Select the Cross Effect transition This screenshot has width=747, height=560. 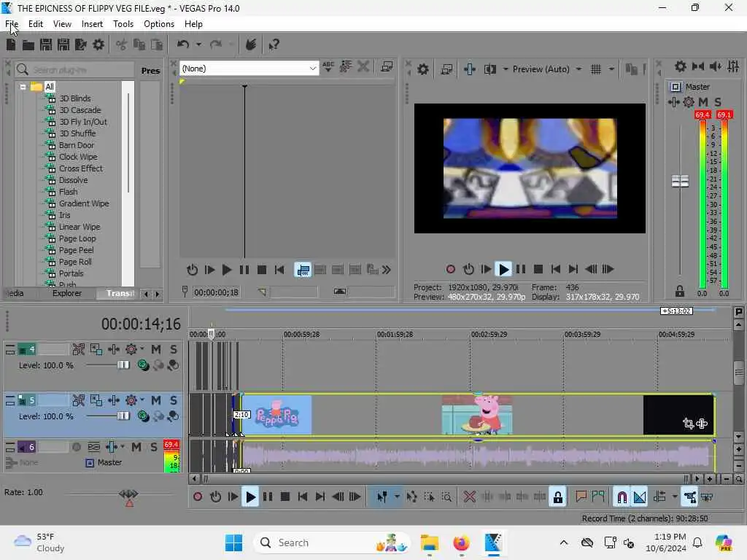[x=80, y=168]
